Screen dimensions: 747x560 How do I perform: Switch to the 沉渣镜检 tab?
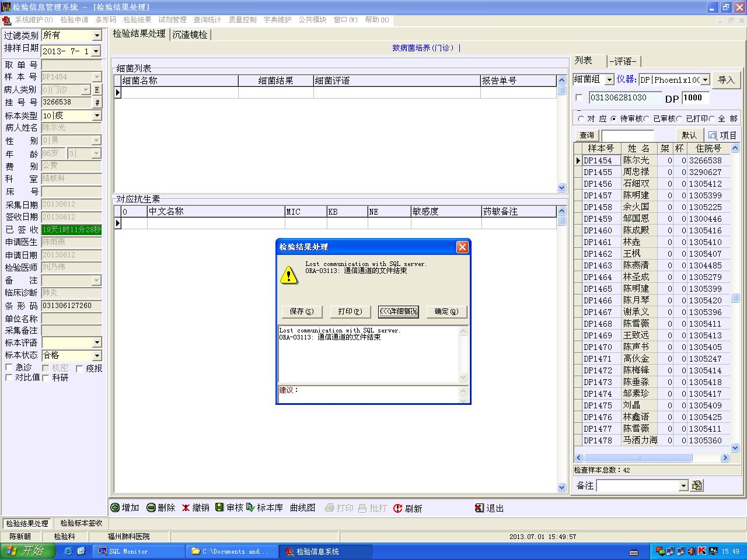[x=190, y=34]
